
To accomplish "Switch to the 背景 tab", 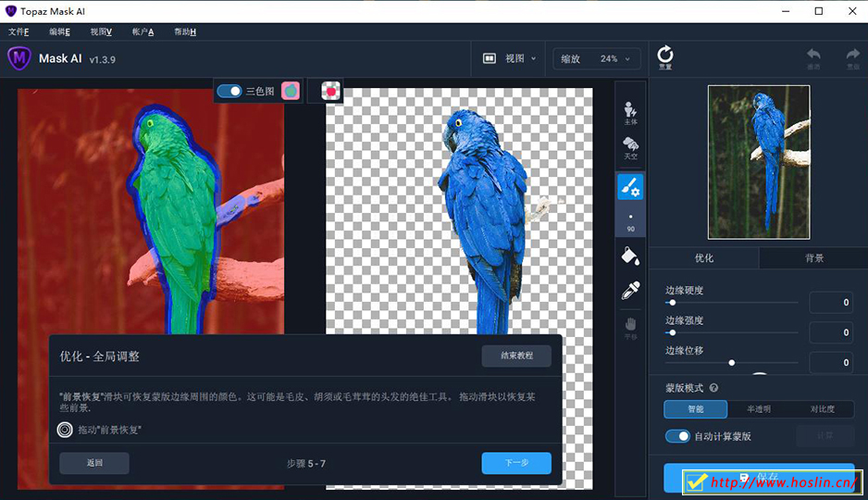I will tap(813, 258).
